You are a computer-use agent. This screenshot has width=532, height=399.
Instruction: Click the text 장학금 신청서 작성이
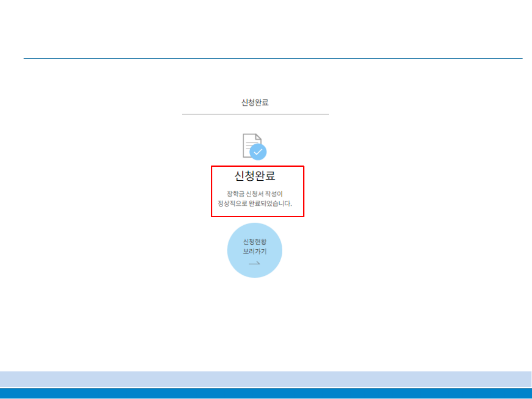tap(255, 194)
